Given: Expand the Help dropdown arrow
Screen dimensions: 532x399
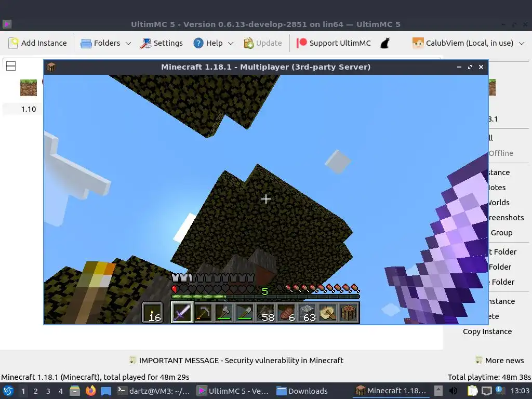Looking at the screenshot, I should click(x=231, y=44).
